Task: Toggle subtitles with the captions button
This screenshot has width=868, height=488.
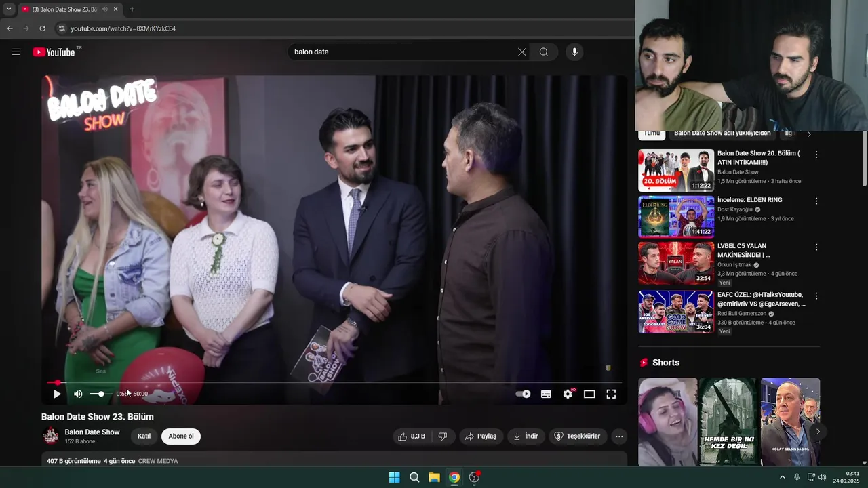Action: pos(546,394)
